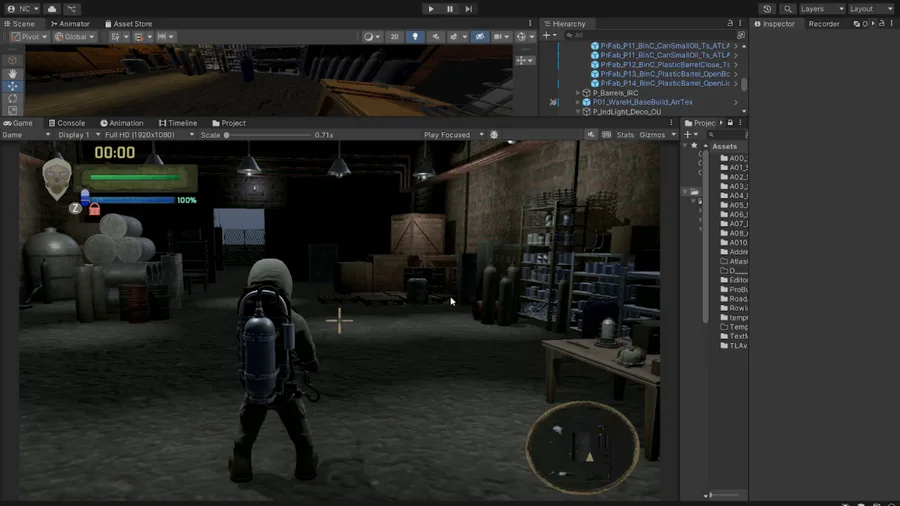Image resolution: width=900 pixels, height=506 pixels.
Task: Open the Game view mode dropdown
Action: click(x=26, y=135)
